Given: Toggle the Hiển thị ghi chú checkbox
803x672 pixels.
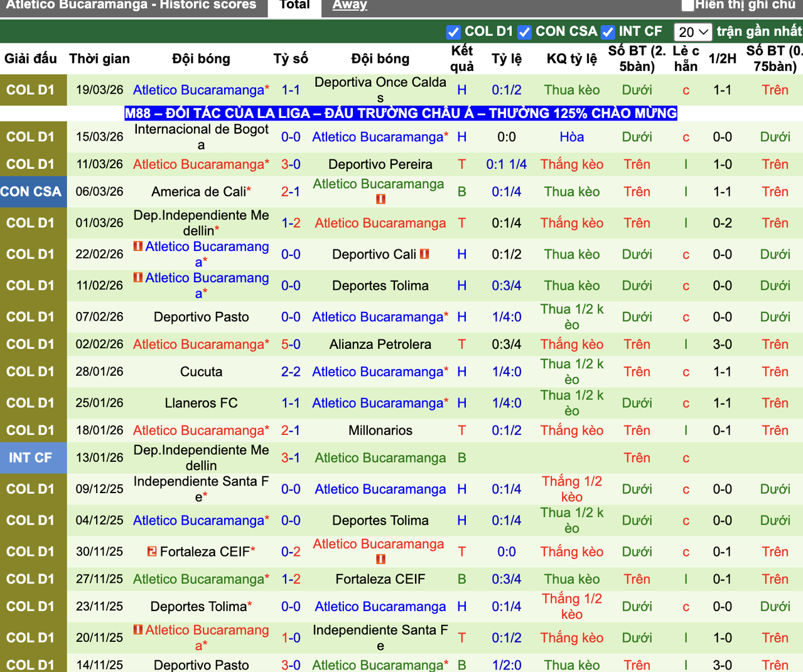Looking at the screenshot, I should [x=688, y=5].
